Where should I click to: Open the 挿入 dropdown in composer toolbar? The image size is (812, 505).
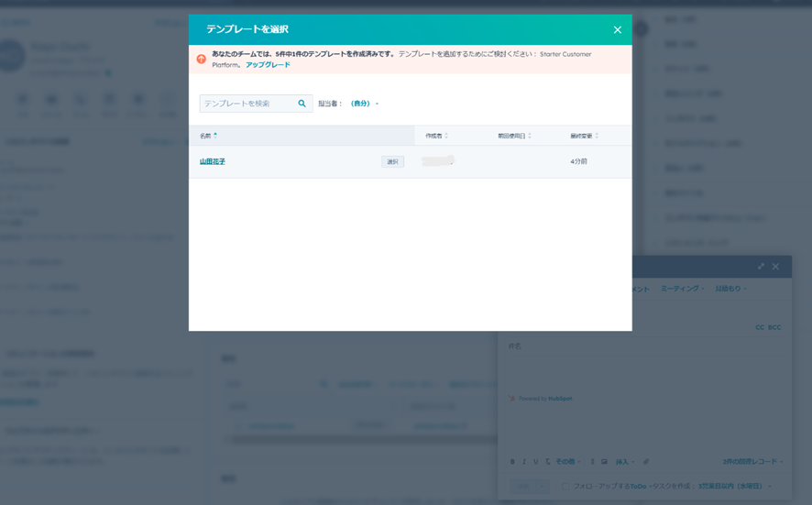624,462
